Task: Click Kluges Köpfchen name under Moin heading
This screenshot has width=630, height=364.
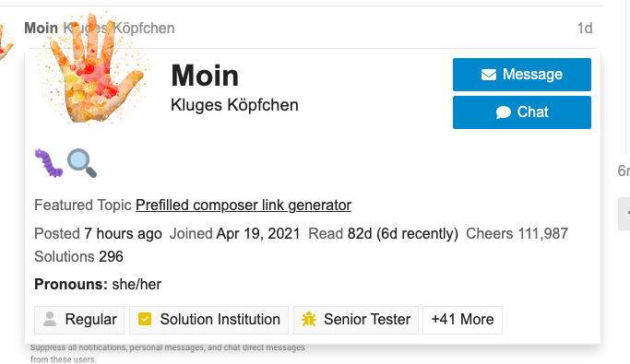Action: point(234,105)
